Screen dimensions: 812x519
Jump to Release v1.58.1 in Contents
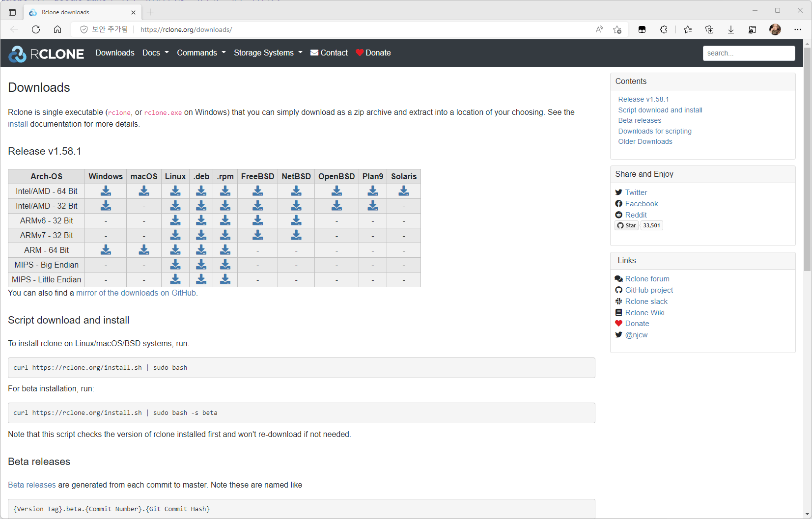tap(644, 99)
